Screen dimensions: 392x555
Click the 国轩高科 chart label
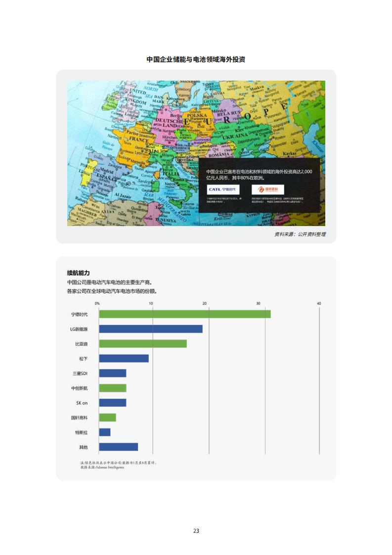79,417
